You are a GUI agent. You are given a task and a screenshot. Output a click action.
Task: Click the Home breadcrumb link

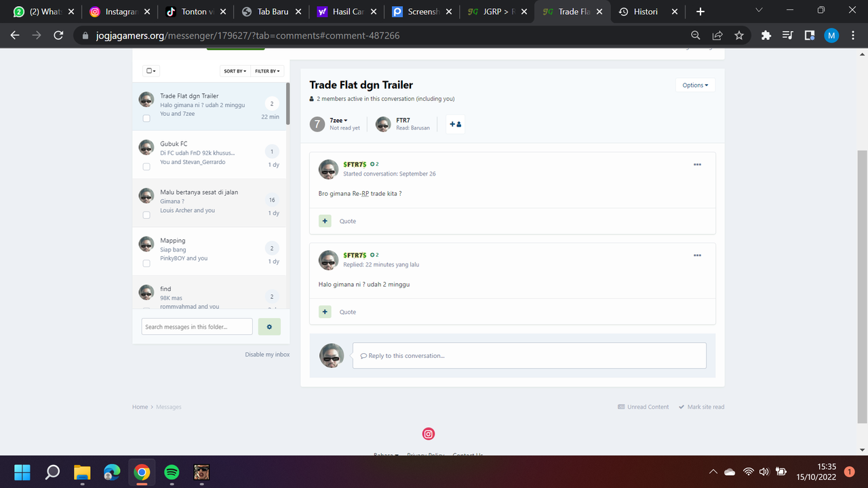point(140,407)
